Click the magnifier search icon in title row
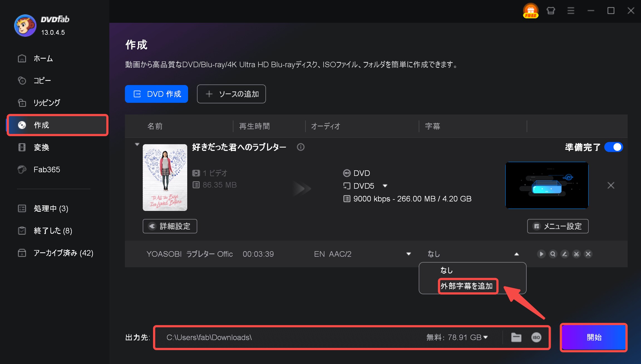The width and height of the screenshot is (641, 364). pyautogui.click(x=553, y=254)
